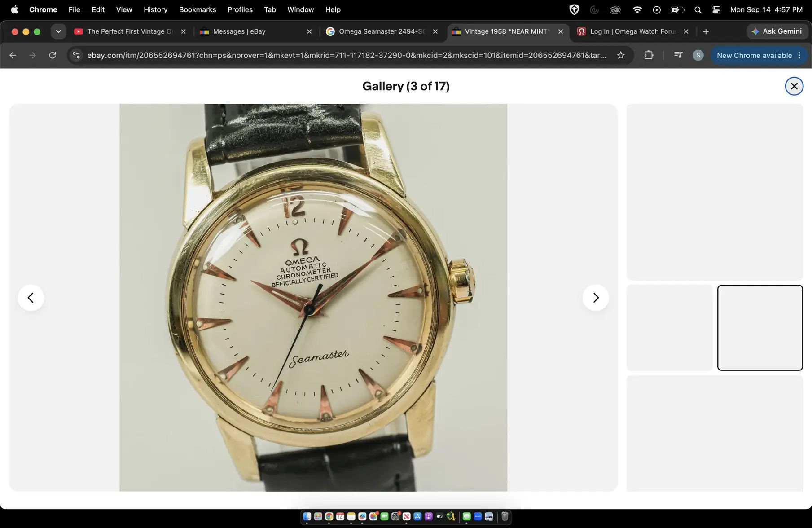Open Finder from the Dock

click(307, 516)
